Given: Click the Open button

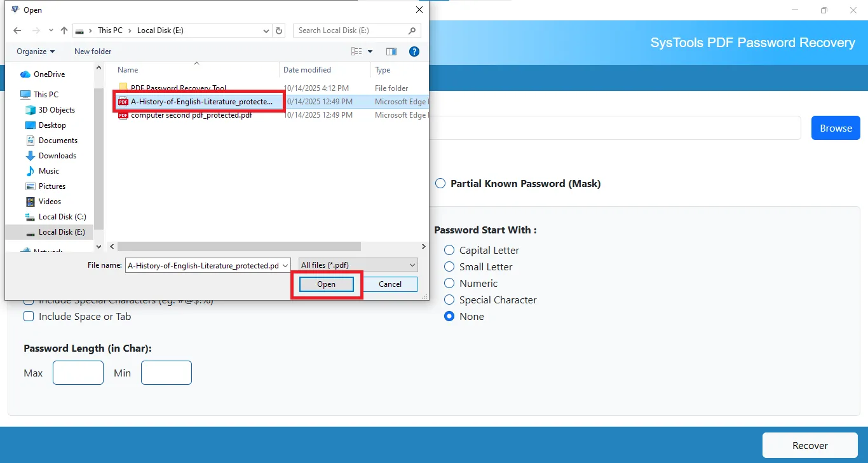Looking at the screenshot, I should 326,284.
